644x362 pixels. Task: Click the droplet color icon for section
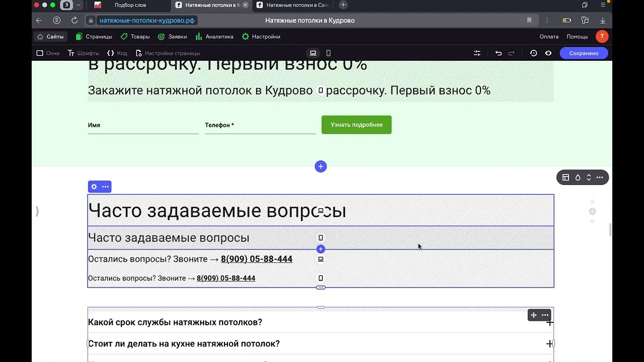(578, 177)
